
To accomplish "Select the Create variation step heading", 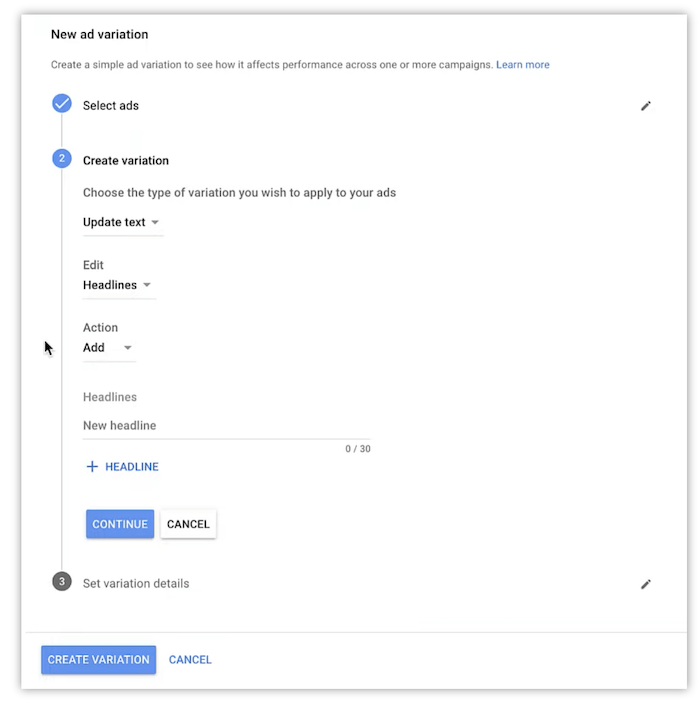I will click(x=126, y=160).
